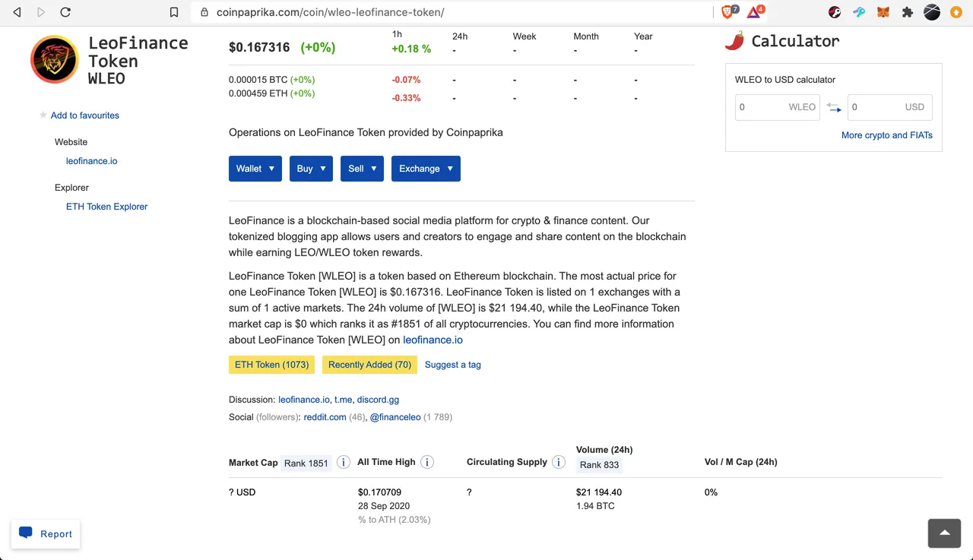Bookmark this page icon

174,12
